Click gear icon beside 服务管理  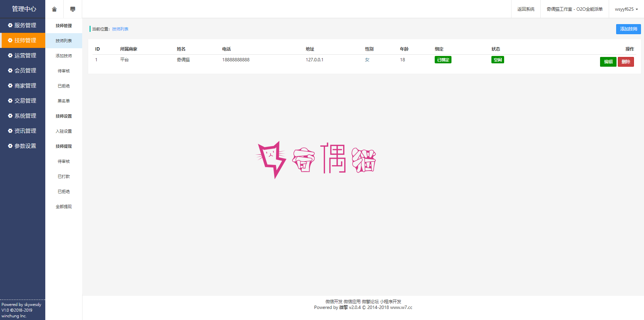[10, 25]
